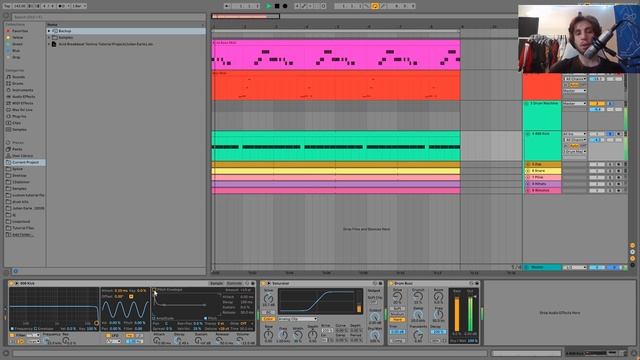
Task: Arm the 4 808 Kick track
Action: [x=618, y=134]
